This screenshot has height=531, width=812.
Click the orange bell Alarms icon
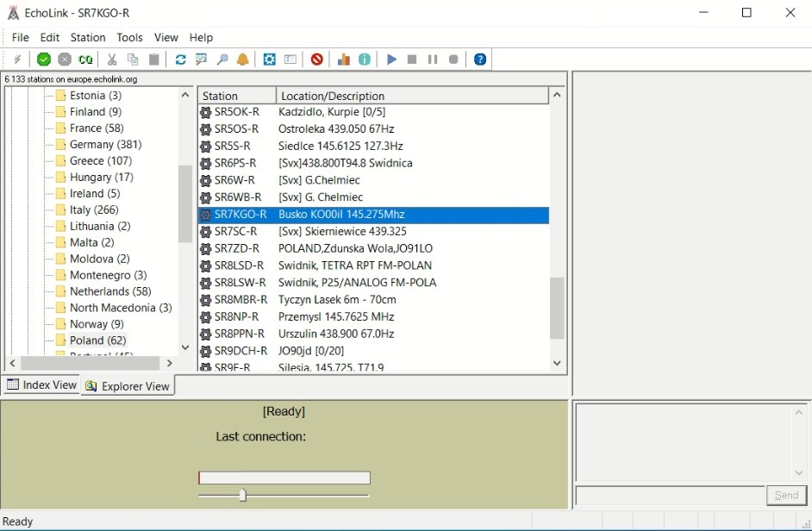[243, 59]
